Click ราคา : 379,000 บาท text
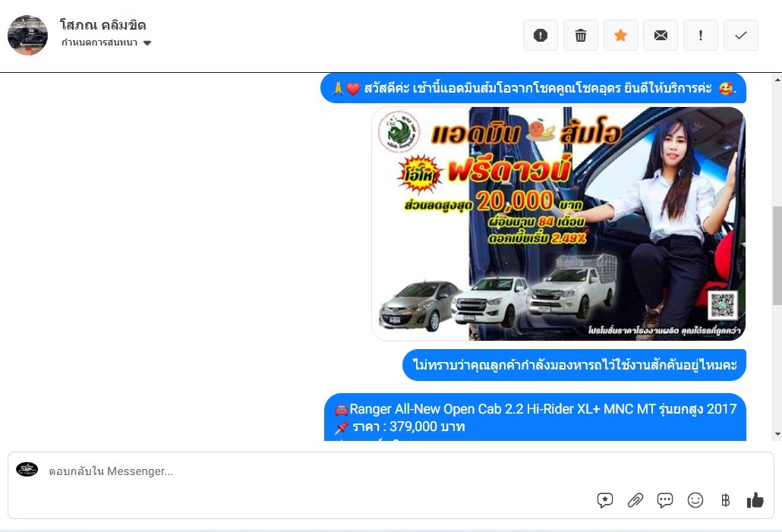This screenshot has width=782, height=532. 408,427
